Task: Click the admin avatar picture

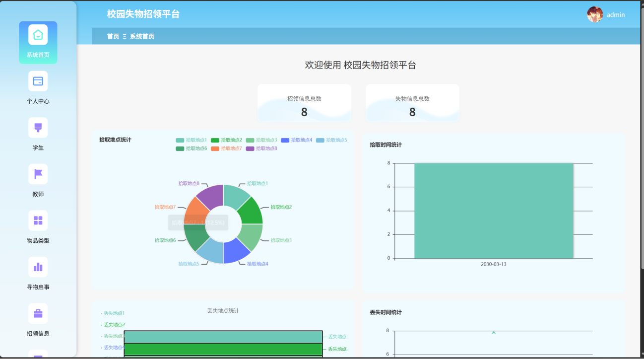Action: (x=595, y=14)
